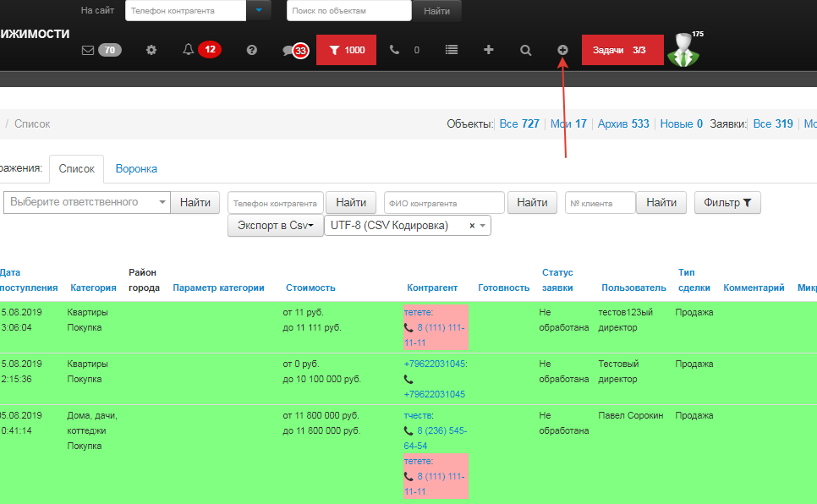Open Новые 0 objects
Image resolution: width=817 pixels, height=504 pixels.
point(682,124)
